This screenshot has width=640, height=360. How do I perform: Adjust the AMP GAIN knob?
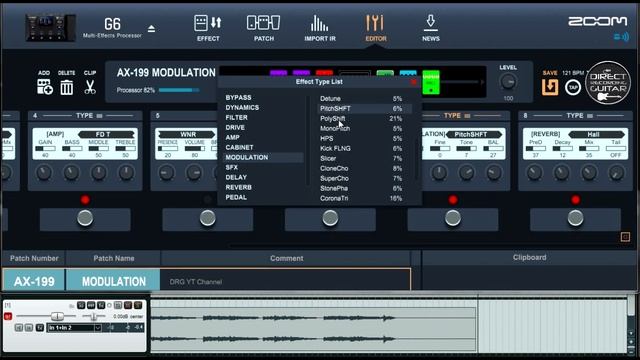pyautogui.click(x=44, y=173)
